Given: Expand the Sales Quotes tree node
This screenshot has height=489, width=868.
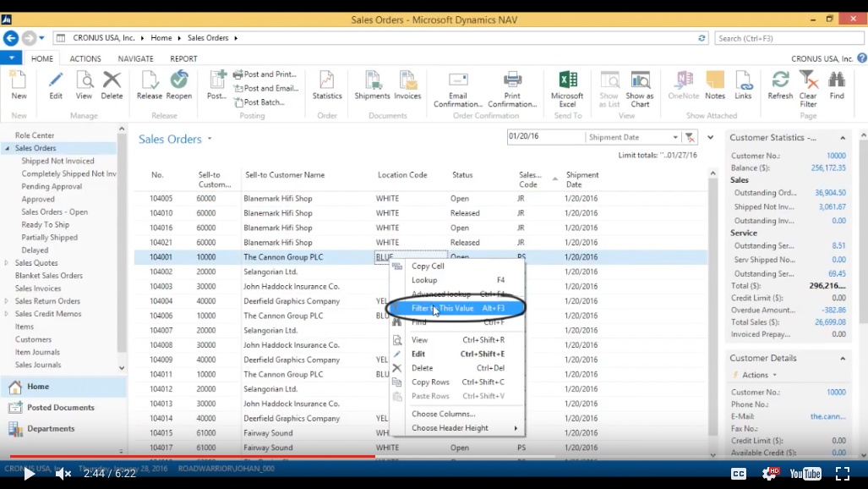Looking at the screenshot, I should pyautogui.click(x=7, y=263).
